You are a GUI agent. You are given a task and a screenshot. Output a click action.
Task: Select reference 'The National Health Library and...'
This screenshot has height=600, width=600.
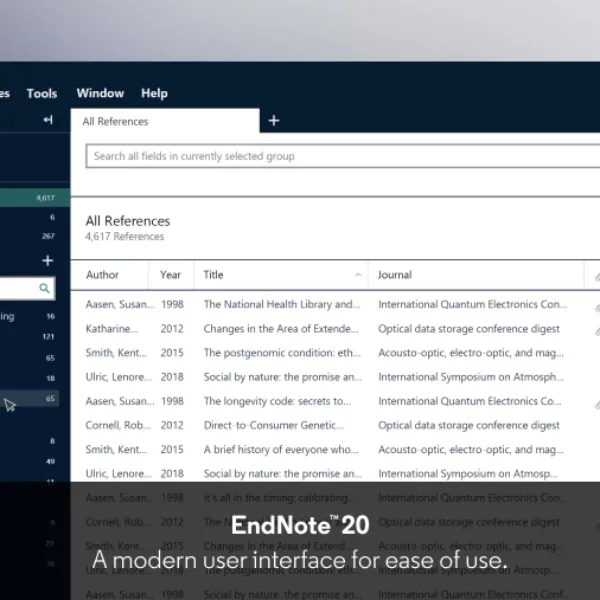pos(282,305)
